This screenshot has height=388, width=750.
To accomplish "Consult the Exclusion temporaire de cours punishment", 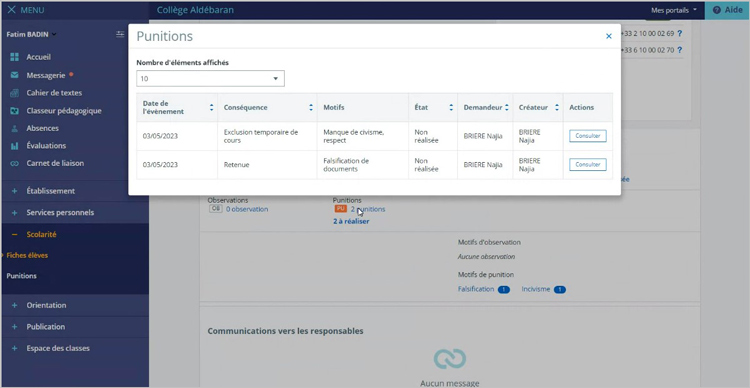I will tap(588, 136).
